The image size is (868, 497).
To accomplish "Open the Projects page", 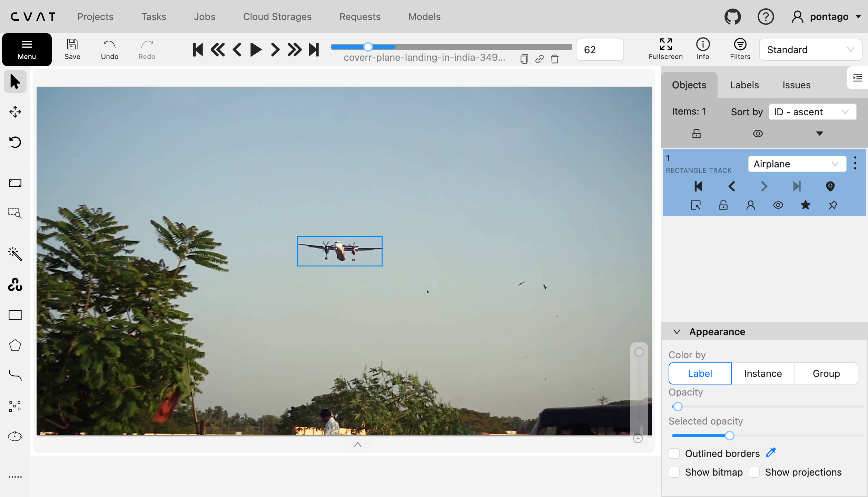I will 95,17.
